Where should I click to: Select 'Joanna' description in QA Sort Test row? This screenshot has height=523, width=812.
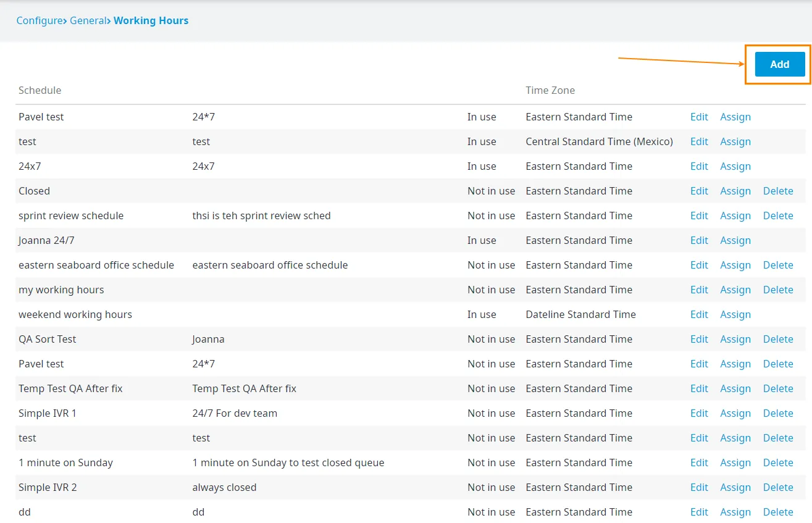(208, 339)
